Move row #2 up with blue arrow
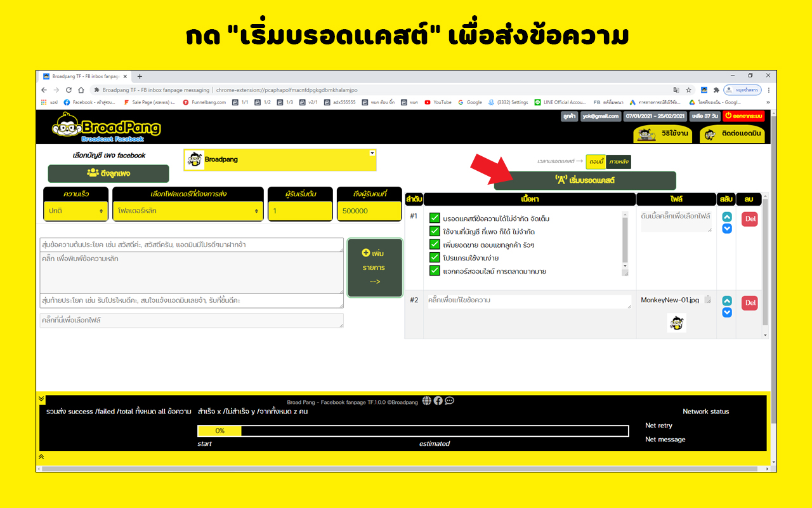812x508 pixels. pos(727,301)
